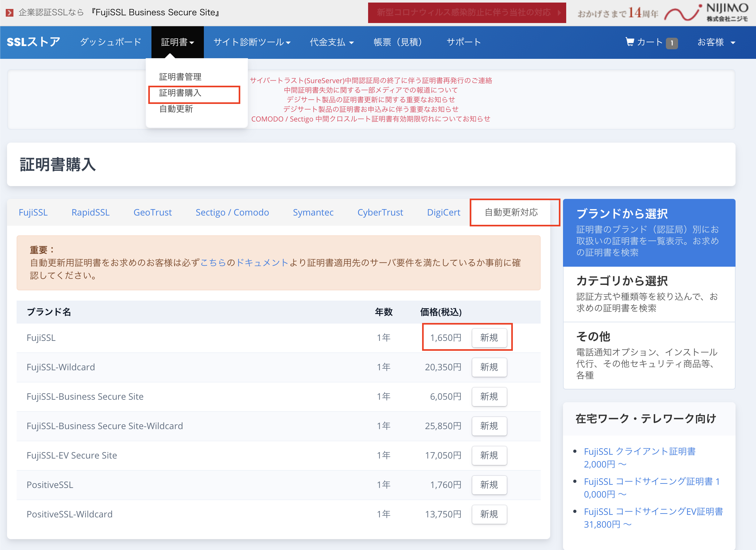Open FujiSSL コードサイニングEV証明書 link
This screenshot has width=756, height=550.
653,518
